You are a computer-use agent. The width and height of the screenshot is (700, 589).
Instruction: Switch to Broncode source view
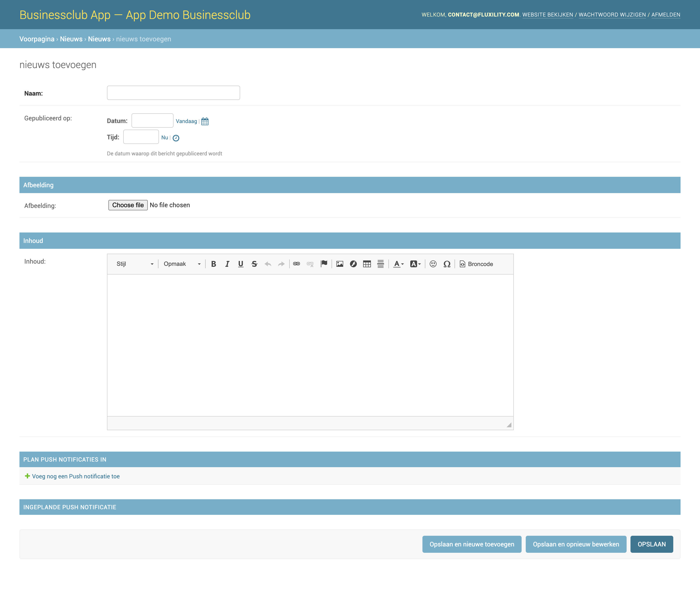click(x=476, y=264)
